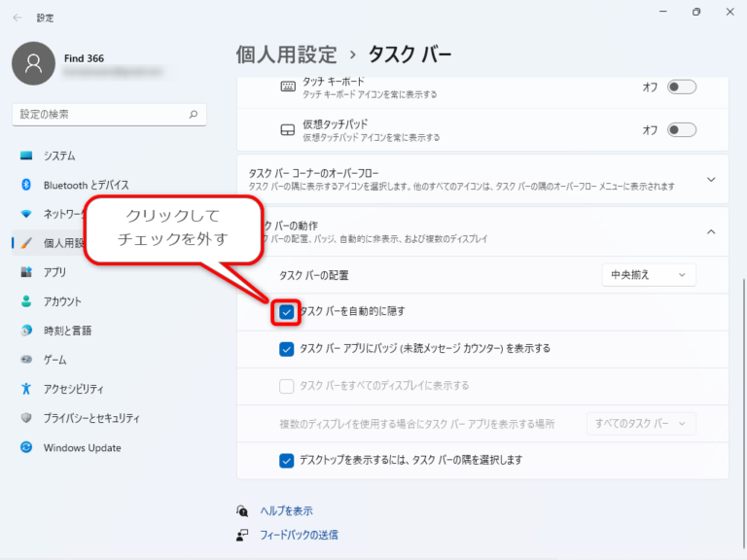This screenshot has height=560, width=747.
Task: Open システム settings from sidebar
Action: click(58, 156)
